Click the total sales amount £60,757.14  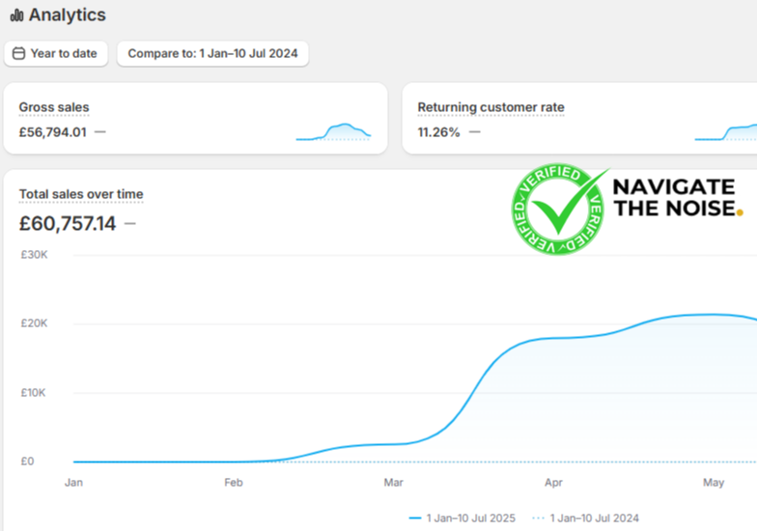68,224
